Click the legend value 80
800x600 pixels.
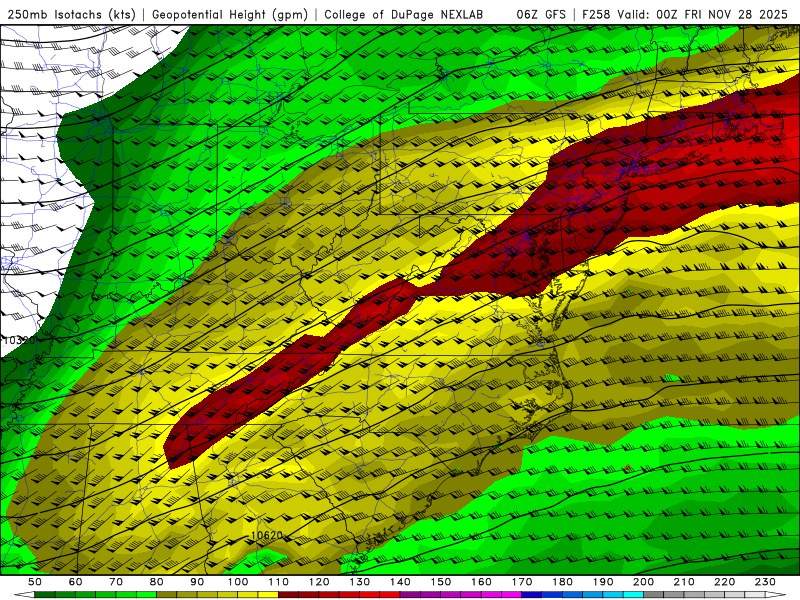coord(157,582)
